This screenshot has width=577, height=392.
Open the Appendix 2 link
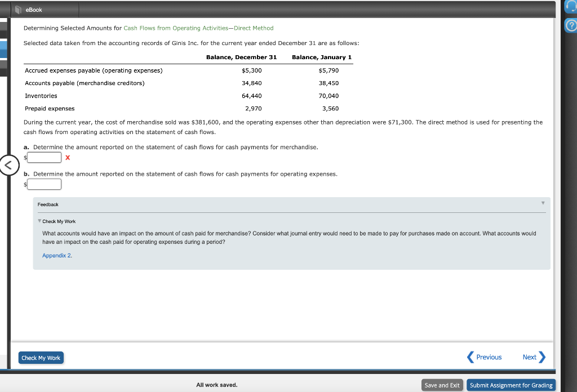point(56,255)
